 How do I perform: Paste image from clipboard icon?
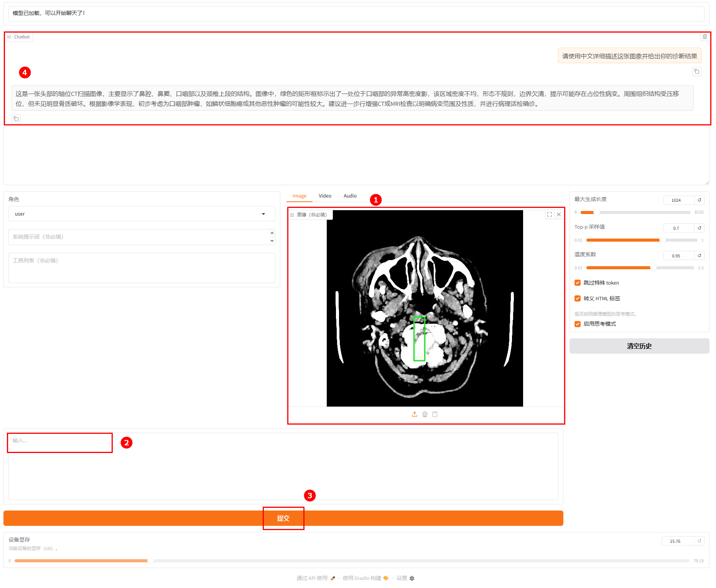(x=435, y=414)
